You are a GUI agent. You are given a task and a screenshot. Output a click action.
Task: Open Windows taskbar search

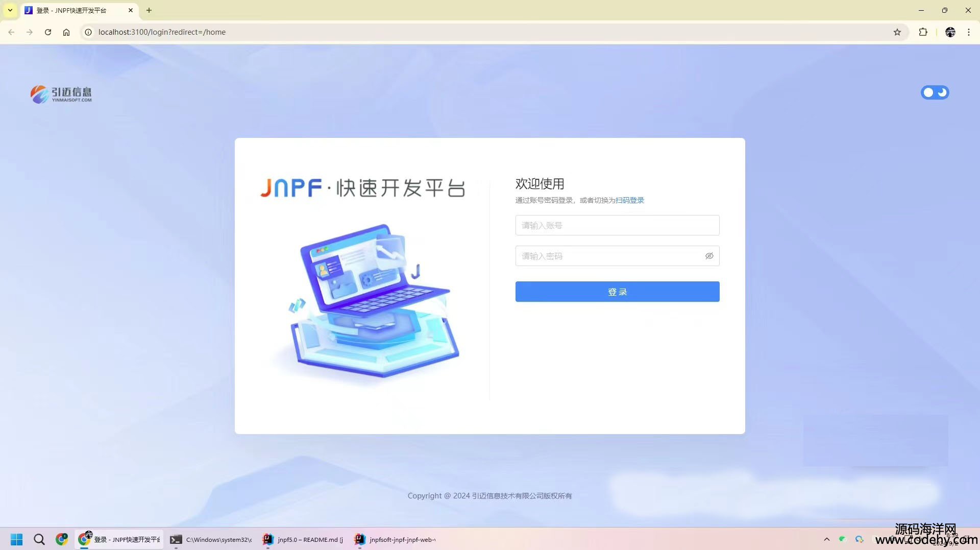39,539
